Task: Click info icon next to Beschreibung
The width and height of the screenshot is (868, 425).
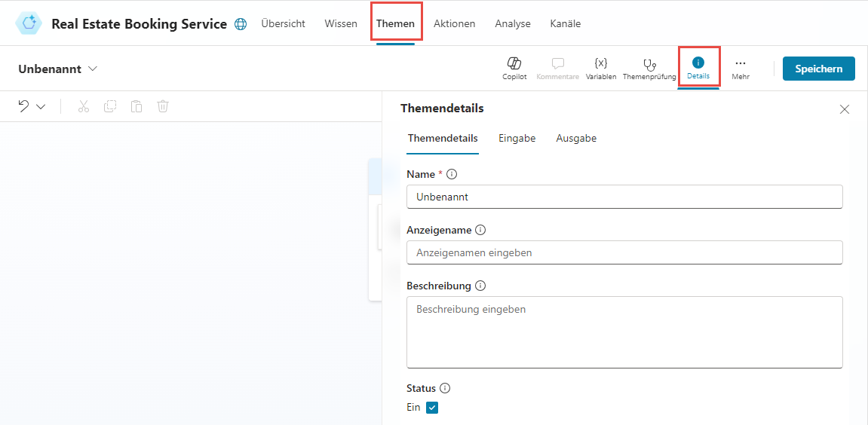Action: [480, 286]
